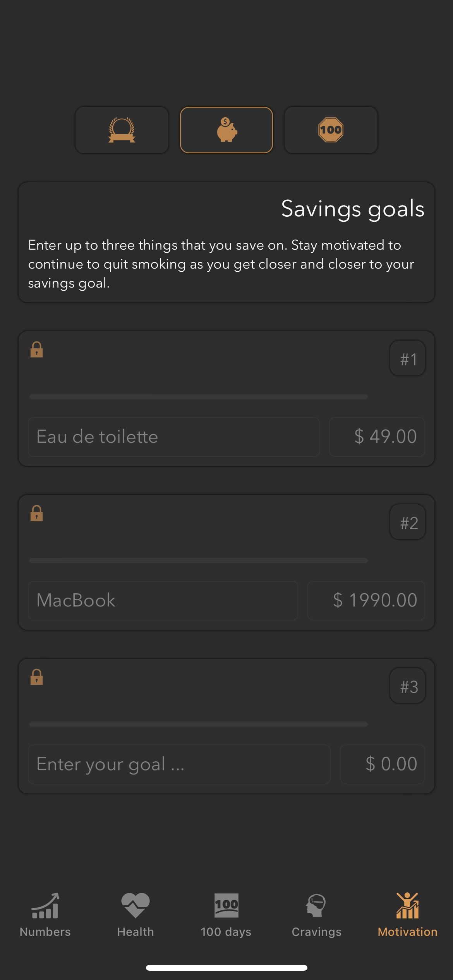Tap the #1 goal number badge
The width and height of the screenshot is (453, 980).
(408, 358)
